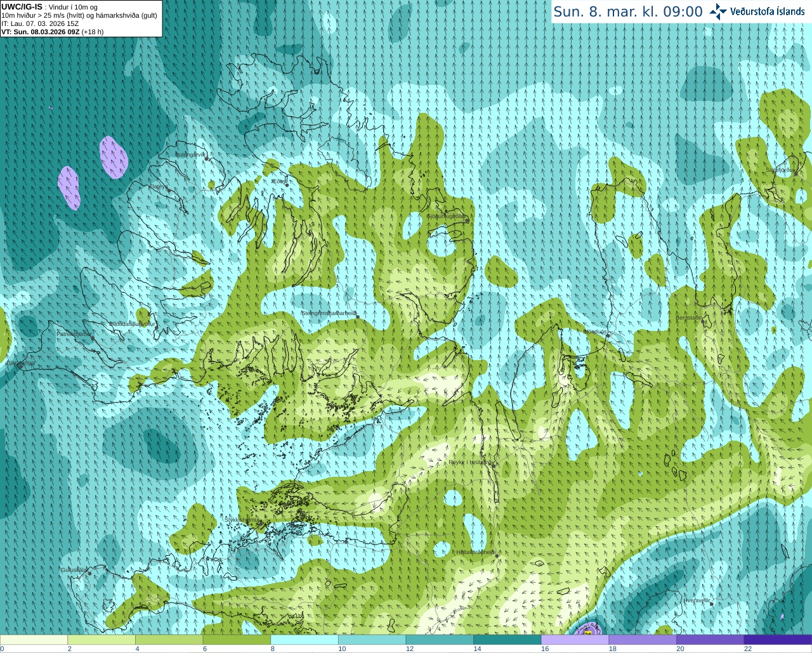The image size is (812, 653).
Task: Click the legend value label '16'
Action: point(545,649)
